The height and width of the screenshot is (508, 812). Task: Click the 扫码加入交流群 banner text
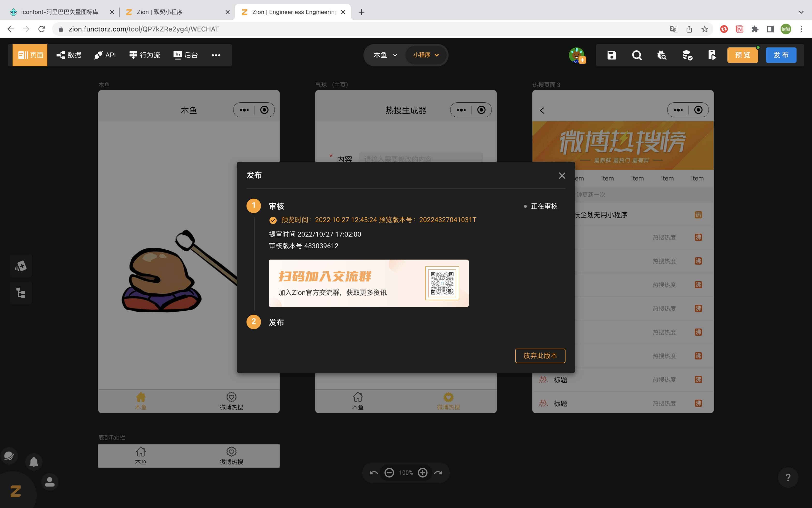click(325, 276)
